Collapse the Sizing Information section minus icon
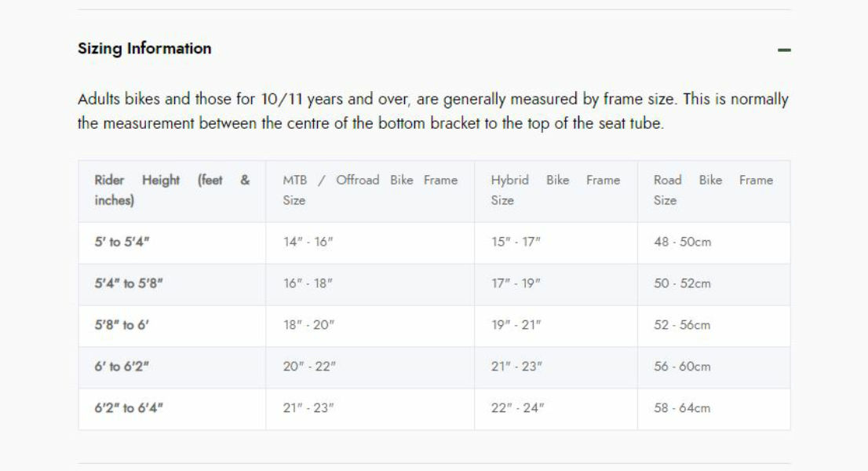868x471 pixels. (x=783, y=50)
